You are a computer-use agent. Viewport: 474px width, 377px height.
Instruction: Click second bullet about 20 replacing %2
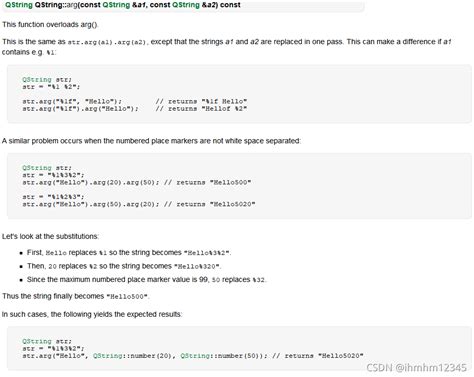[x=124, y=266]
